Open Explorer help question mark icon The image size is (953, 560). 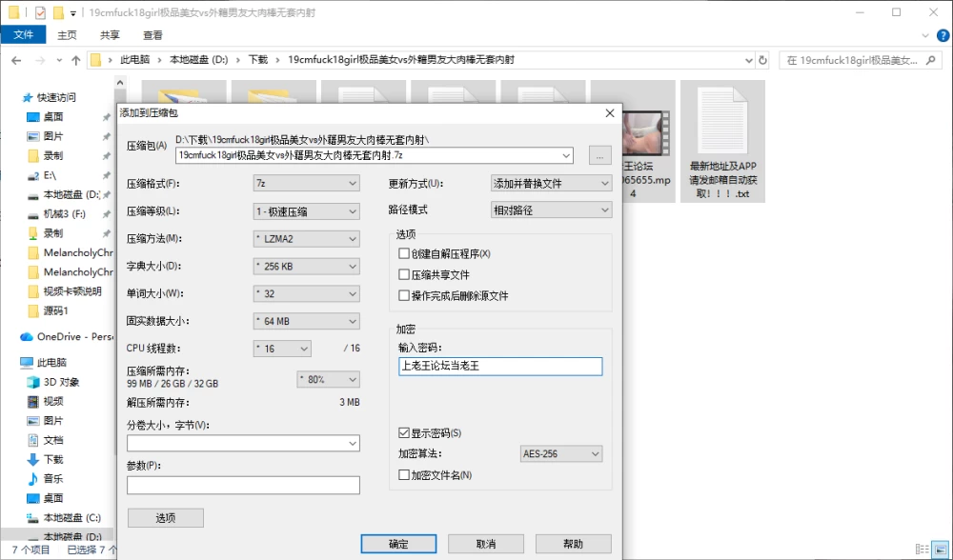click(x=943, y=36)
